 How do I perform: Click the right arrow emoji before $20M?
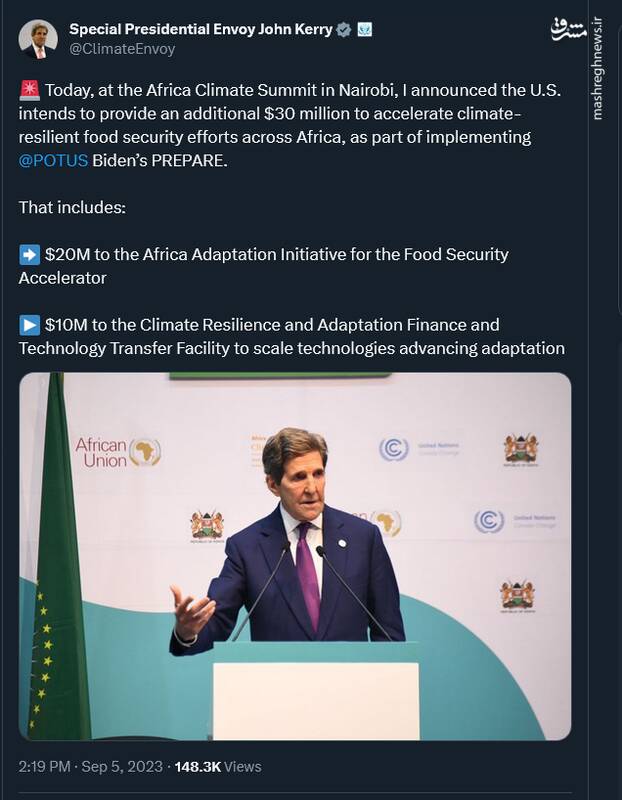(x=29, y=254)
